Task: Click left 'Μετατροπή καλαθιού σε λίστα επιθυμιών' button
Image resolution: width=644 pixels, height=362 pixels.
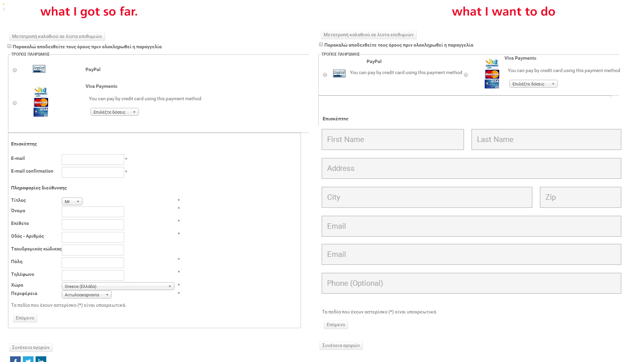Action: coord(57,36)
